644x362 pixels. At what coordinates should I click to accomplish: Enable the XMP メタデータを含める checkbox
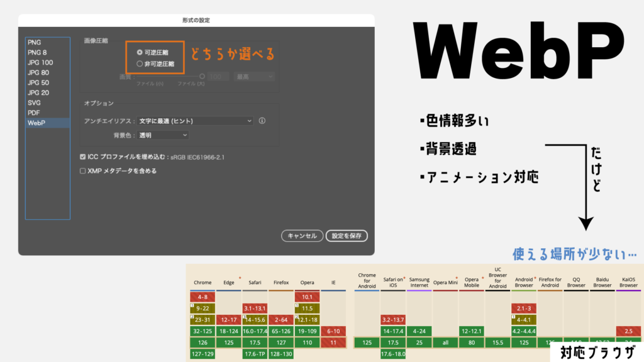tap(83, 170)
